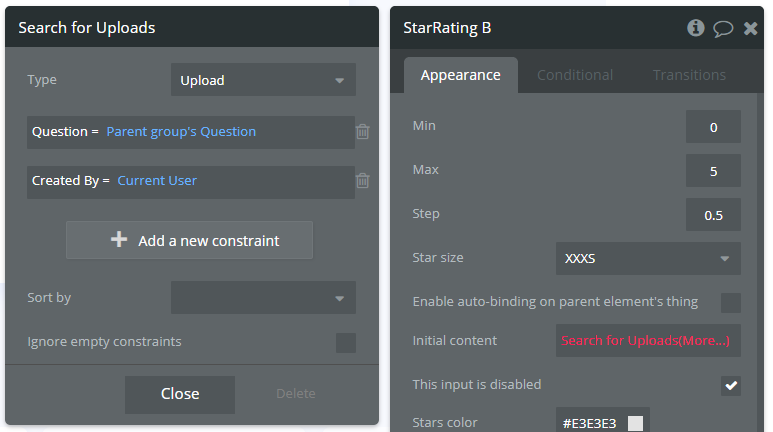Click the comment bubble icon

[x=723, y=29]
